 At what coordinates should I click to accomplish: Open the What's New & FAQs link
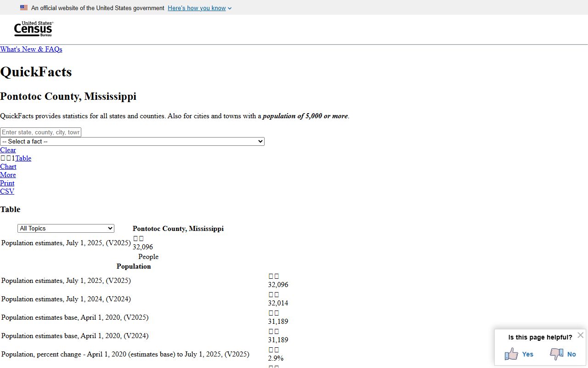[31, 49]
